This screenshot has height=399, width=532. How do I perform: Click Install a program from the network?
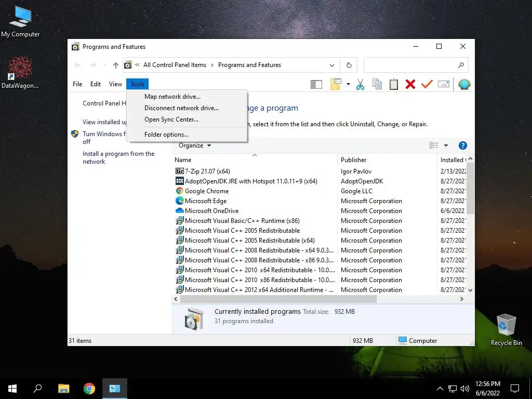click(x=118, y=158)
